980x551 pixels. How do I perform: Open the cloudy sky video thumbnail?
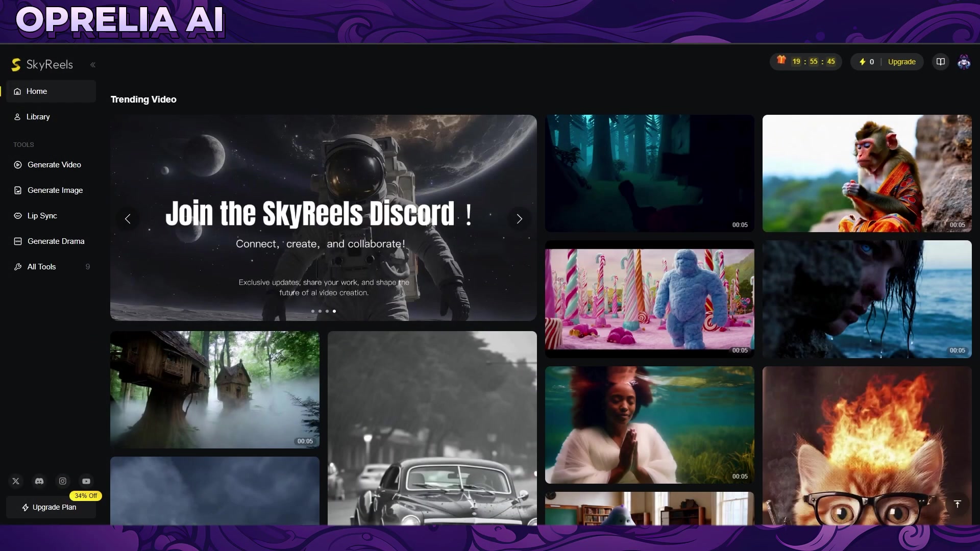click(x=215, y=491)
